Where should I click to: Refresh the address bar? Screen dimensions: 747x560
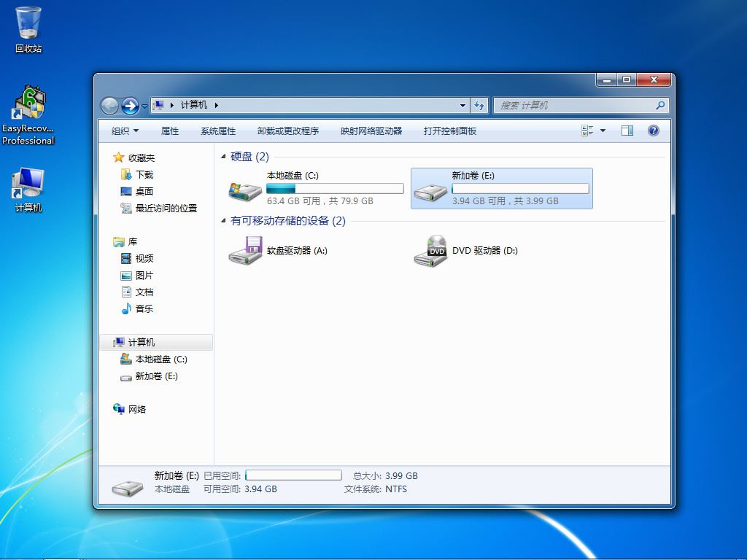(x=479, y=105)
